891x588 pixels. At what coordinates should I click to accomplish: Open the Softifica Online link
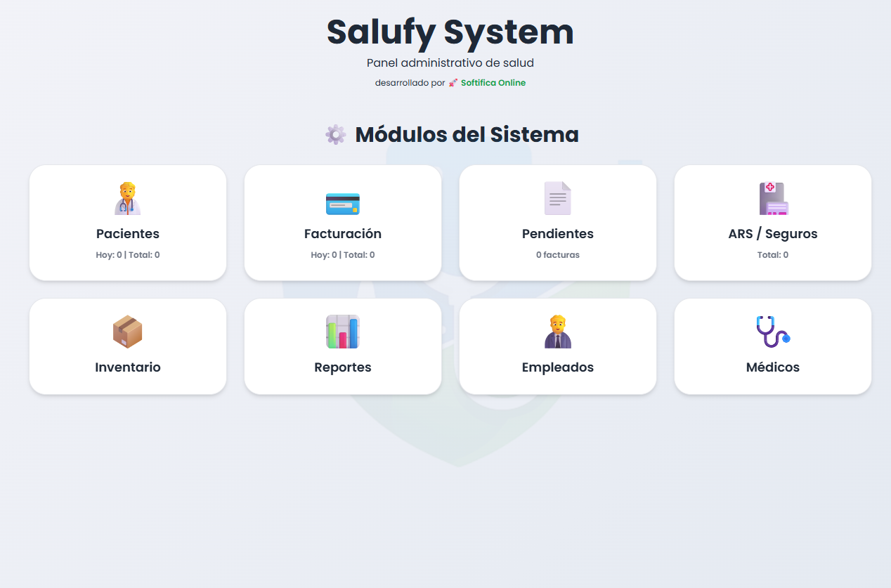pyautogui.click(x=493, y=82)
